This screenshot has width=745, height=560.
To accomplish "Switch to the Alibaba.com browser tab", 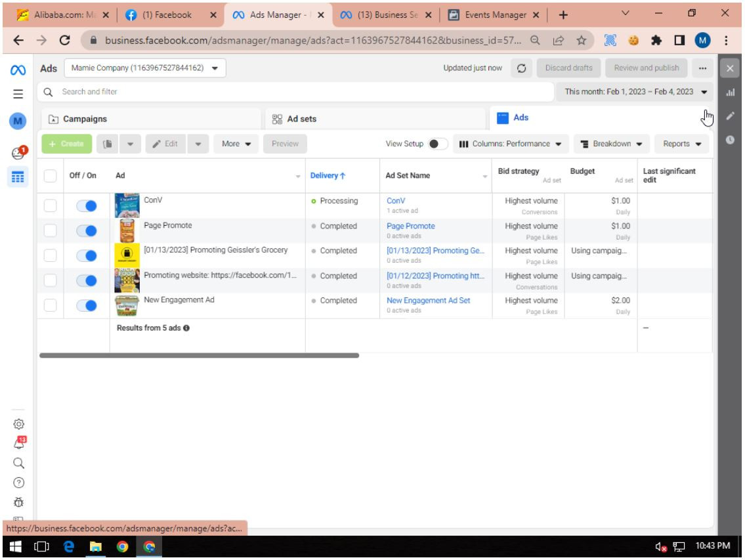I will tap(63, 14).
